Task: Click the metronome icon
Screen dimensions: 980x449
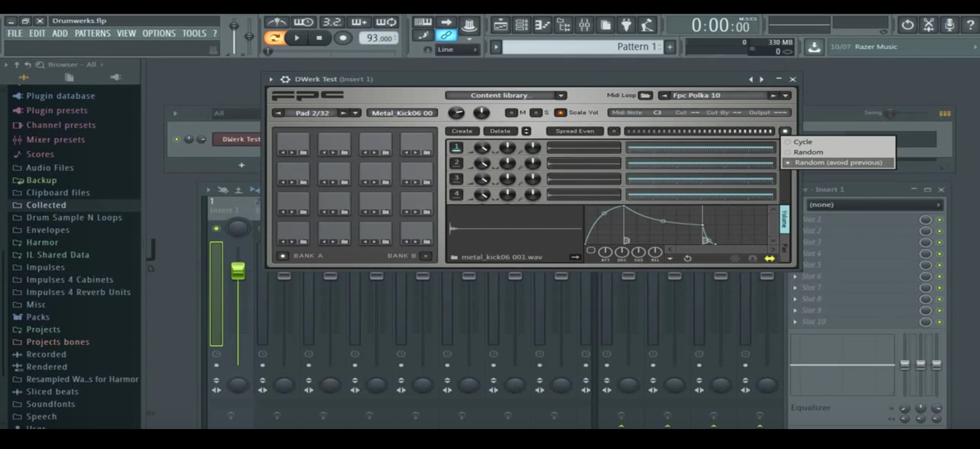Action: click(277, 22)
